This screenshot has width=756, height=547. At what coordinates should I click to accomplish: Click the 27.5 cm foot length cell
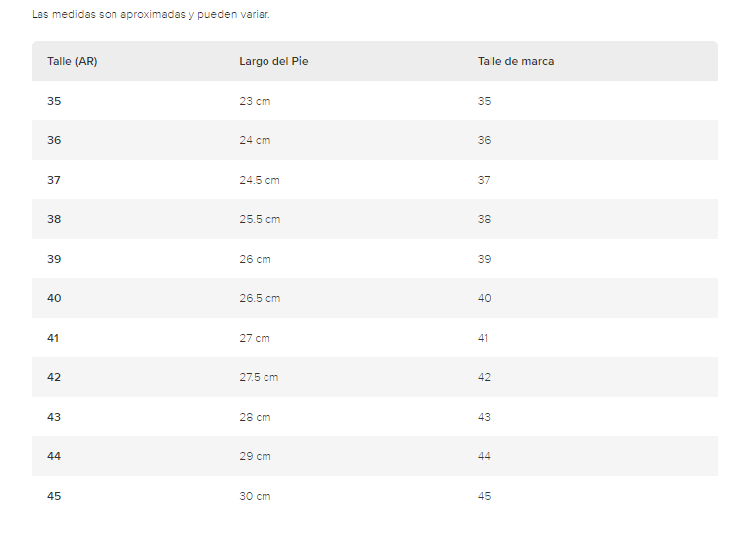click(259, 378)
